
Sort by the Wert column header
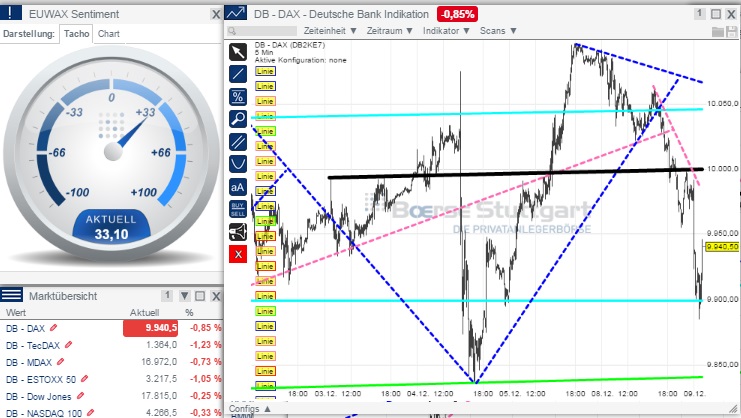16,313
